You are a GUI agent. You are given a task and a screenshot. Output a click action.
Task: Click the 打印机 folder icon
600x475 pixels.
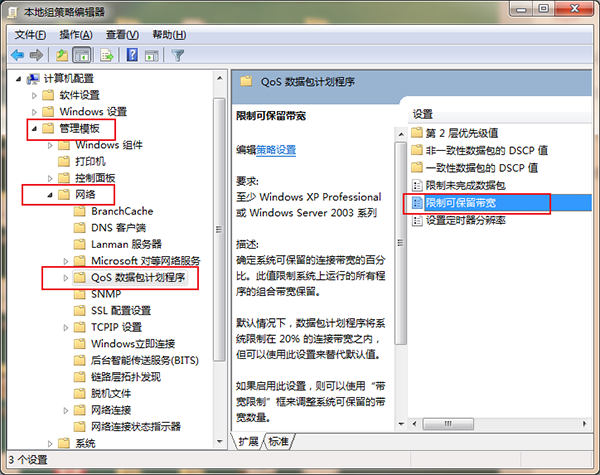point(64,162)
